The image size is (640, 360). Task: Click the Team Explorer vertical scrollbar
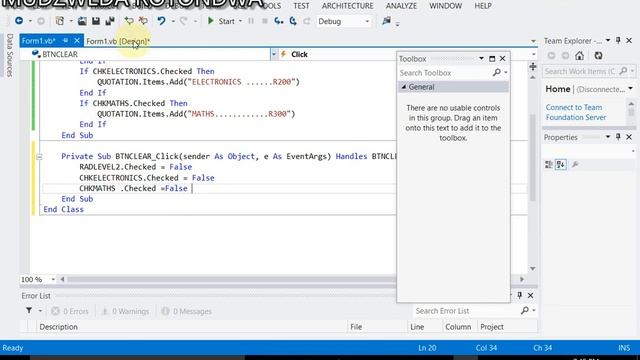[x=631, y=111]
